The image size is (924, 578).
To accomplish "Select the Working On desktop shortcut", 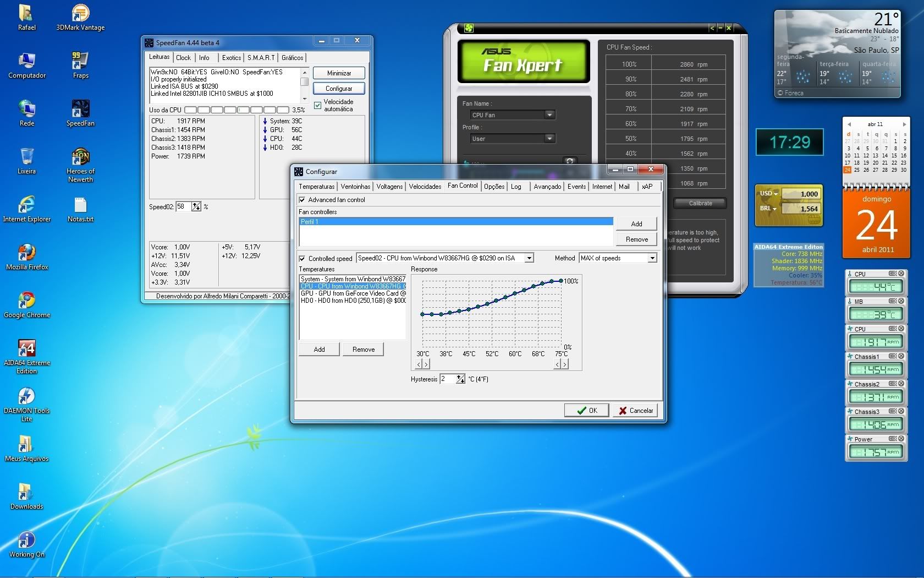I will 26,544.
